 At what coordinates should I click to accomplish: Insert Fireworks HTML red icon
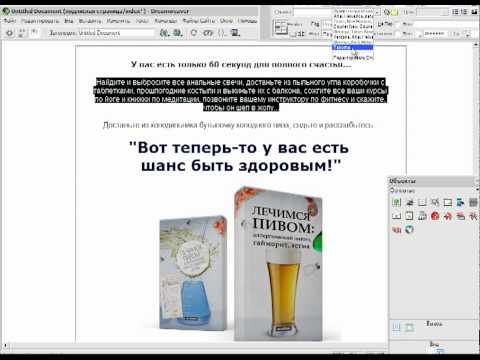coord(435,216)
